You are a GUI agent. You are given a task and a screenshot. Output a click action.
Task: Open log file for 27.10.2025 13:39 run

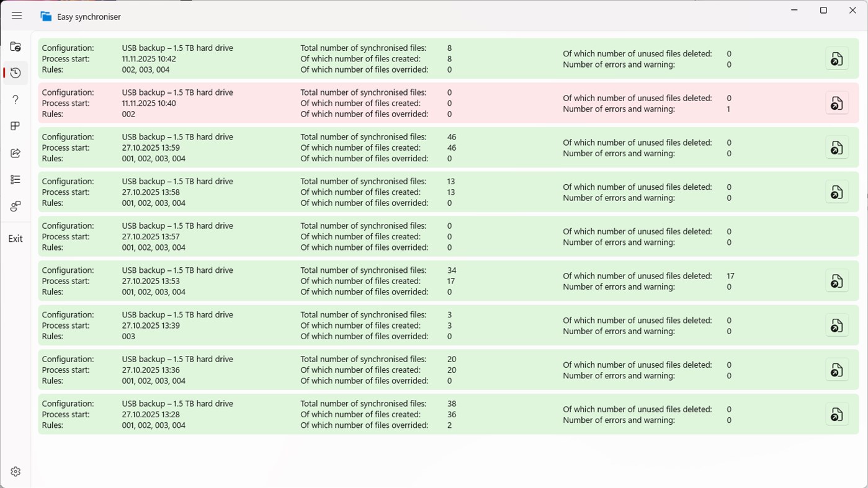tap(836, 326)
